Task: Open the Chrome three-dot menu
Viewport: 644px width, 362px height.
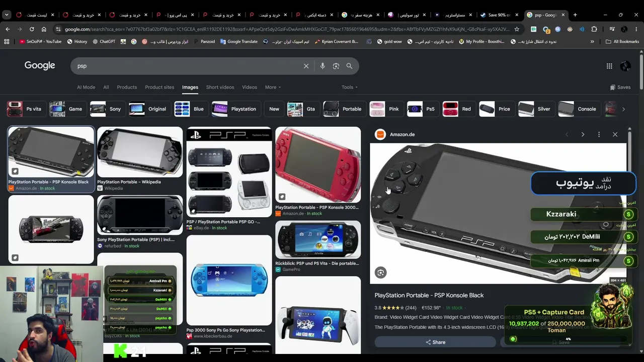Action: (636, 29)
